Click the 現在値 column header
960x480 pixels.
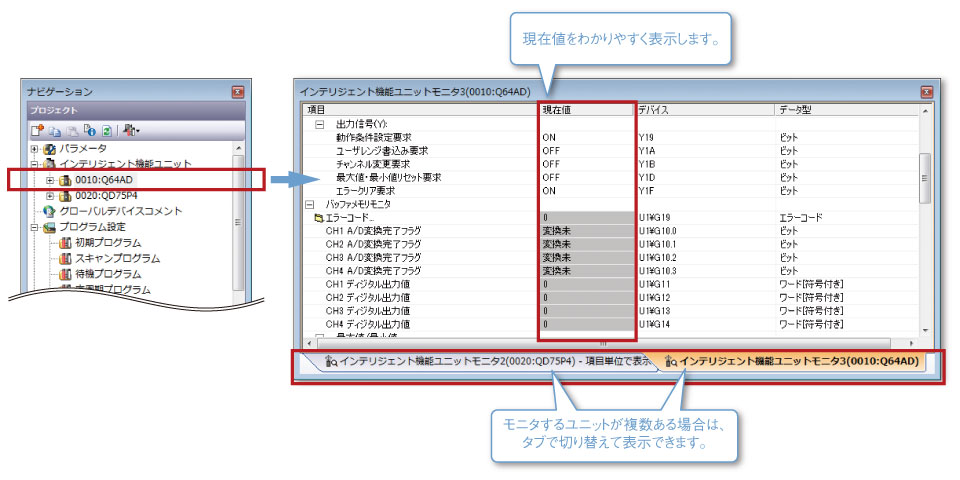click(585, 108)
